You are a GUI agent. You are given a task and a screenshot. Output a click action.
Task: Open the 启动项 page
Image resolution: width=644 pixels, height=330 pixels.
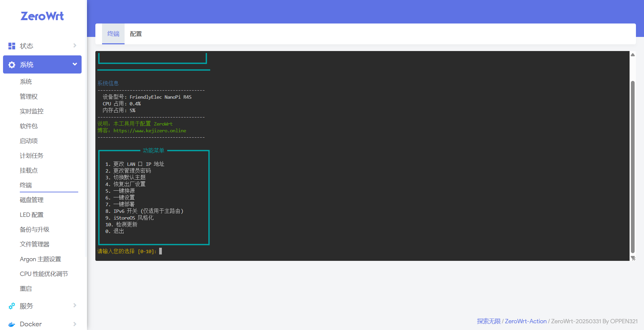(x=29, y=141)
